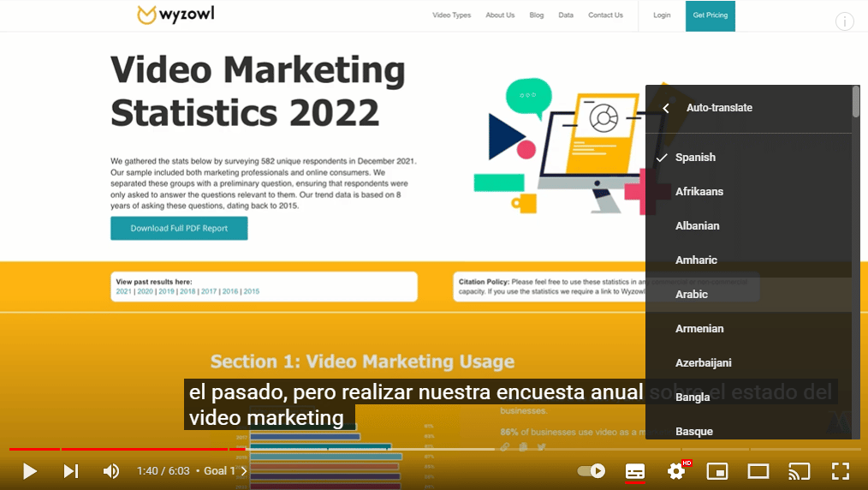Open About Us nav item
Screen dimensions: 868x490
point(500,15)
